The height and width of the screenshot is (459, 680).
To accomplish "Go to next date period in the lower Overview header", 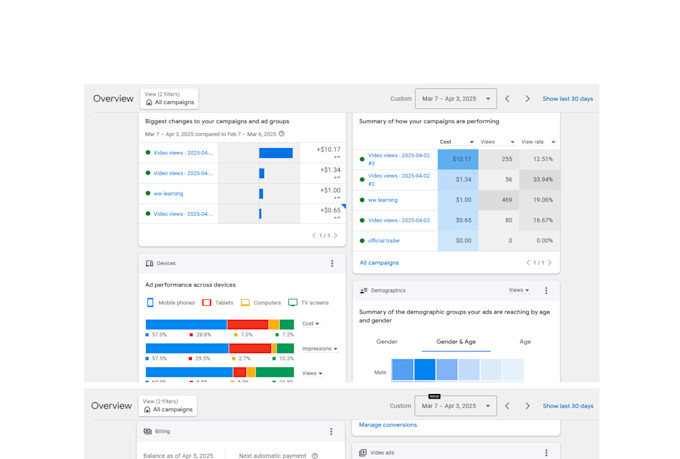I will [x=527, y=406].
